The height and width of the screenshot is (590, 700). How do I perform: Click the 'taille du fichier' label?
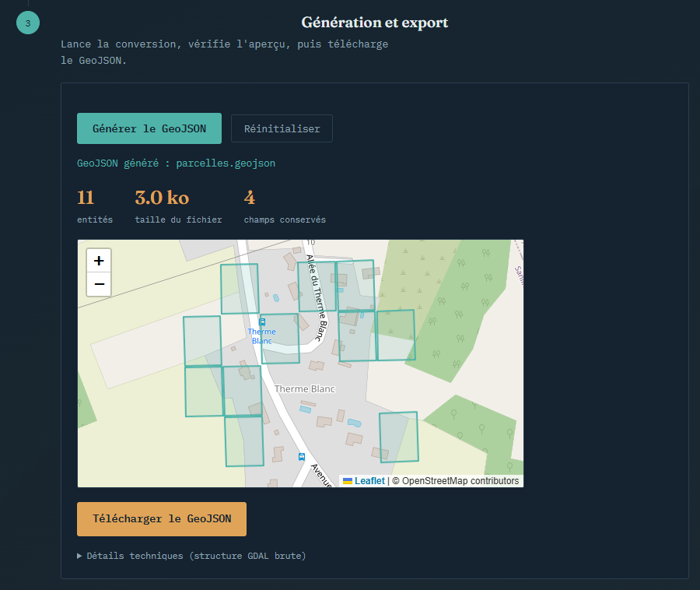tap(179, 219)
